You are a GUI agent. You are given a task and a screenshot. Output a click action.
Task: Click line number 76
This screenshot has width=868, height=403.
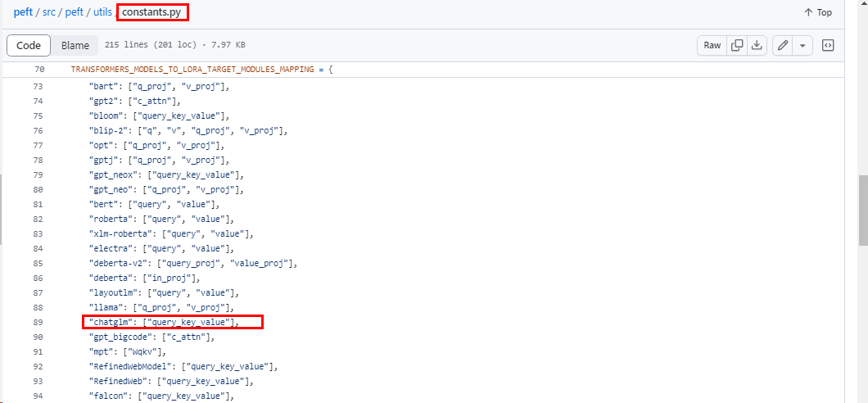pos(38,131)
